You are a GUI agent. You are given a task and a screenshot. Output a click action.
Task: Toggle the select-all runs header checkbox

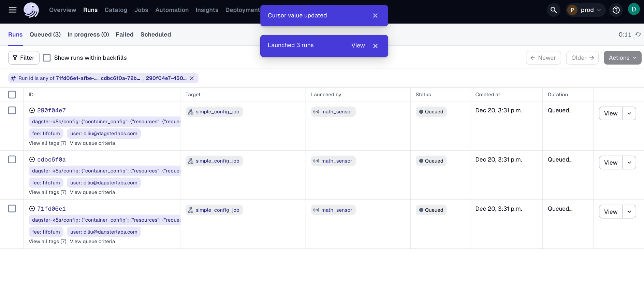(x=12, y=95)
